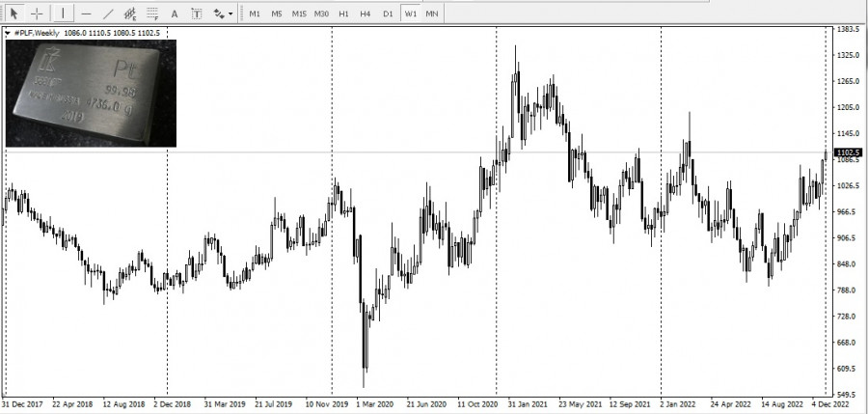Switch to H1 timeframe
The width and height of the screenshot is (868, 414).
pyautogui.click(x=343, y=14)
